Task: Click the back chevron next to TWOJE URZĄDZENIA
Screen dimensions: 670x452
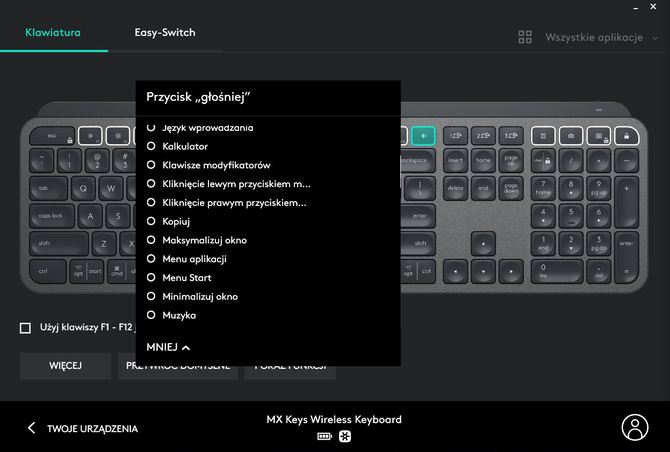Action: click(31, 428)
